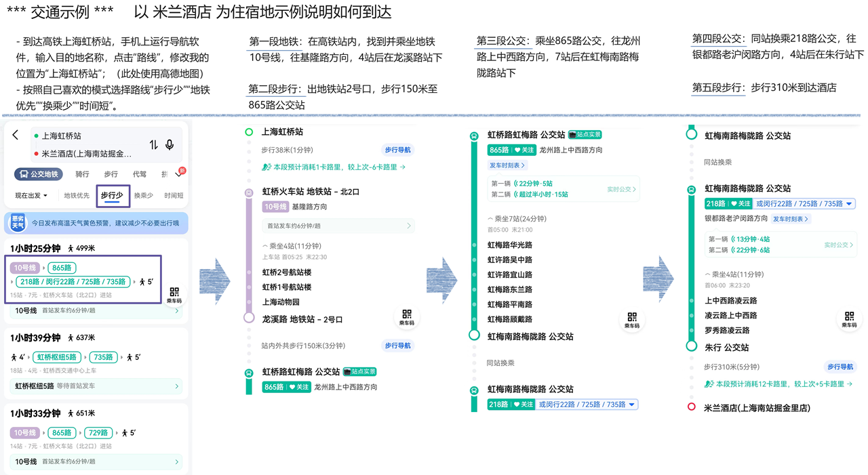This screenshot has height=475, width=868.
Task: Tap the back arrow beside the route search box
Action: coord(15,136)
